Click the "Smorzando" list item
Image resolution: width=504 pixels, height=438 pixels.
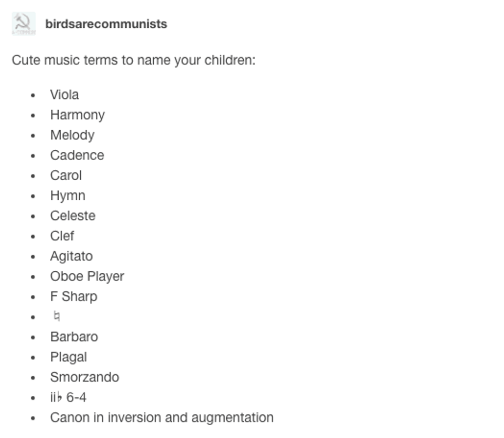(84, 377)
